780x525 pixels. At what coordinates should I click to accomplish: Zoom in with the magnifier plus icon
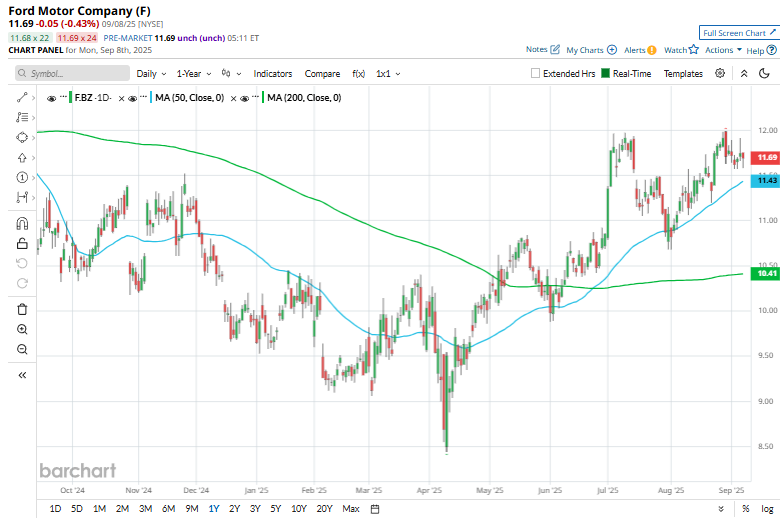tap(22, 329)
